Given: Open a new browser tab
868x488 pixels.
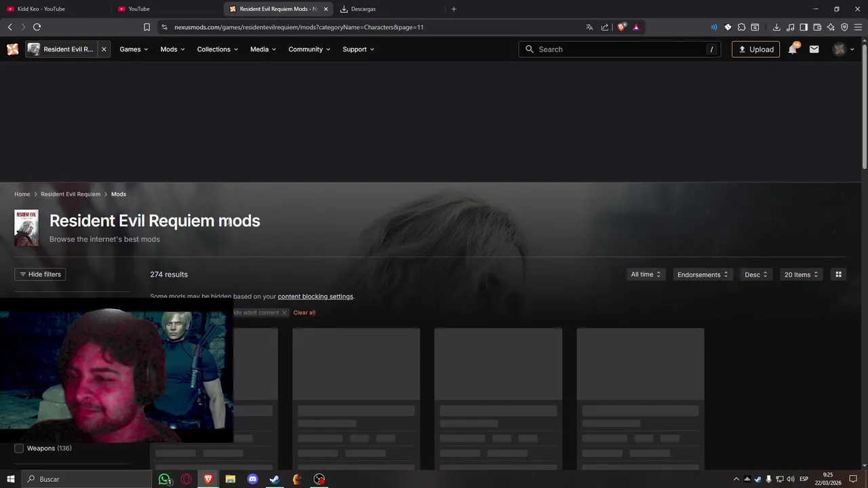Looking at the screenshot, I should (x=454, y=9).
